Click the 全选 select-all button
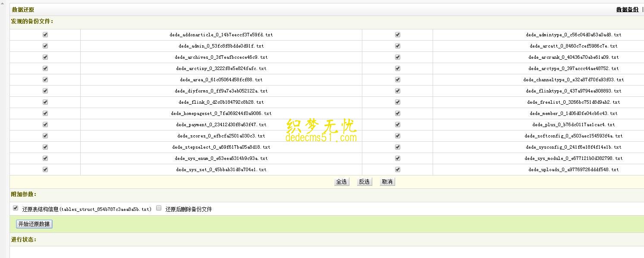Image resolution: width=644 pixels, height=258 pixels. coord(341,182)
